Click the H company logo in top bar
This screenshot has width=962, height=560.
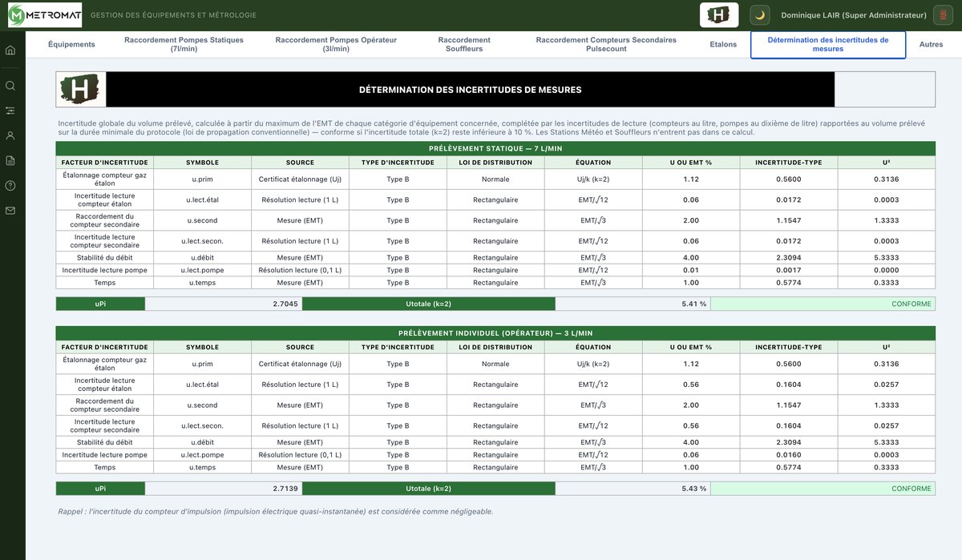[719, 14]
